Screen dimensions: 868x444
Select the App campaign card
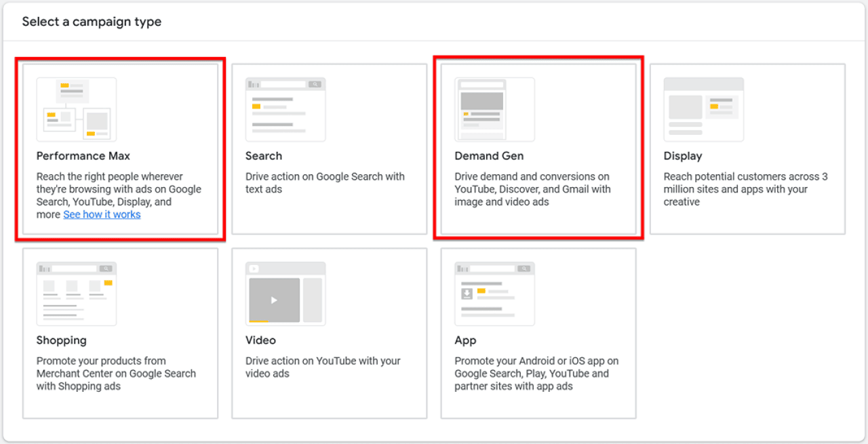tap(538, 333)
